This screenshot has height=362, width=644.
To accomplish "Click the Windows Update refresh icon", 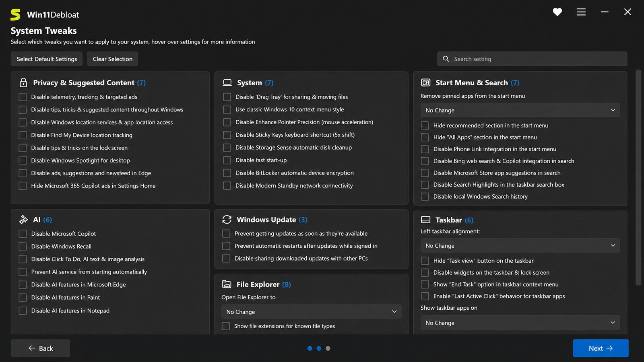I will (227, 220).
